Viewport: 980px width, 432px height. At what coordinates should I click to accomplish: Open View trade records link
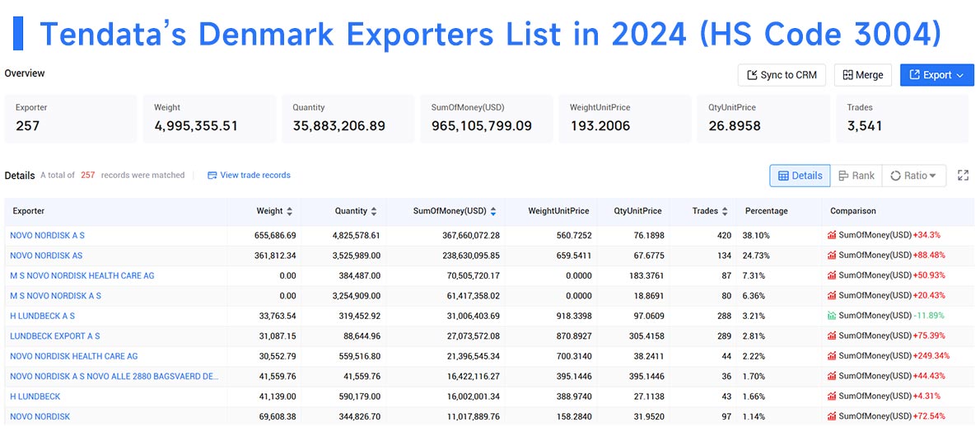pos(249,176)
